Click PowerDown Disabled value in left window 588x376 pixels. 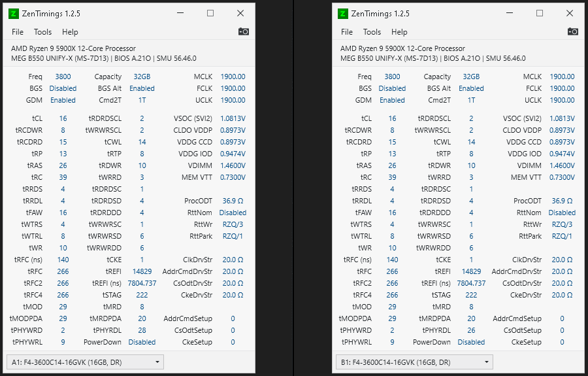[142, 342]
